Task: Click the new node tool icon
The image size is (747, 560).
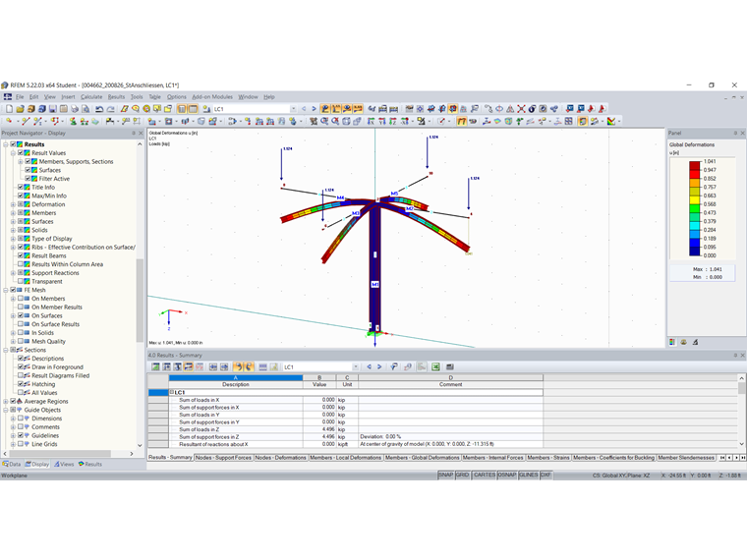Action: [x=9, y=122]
